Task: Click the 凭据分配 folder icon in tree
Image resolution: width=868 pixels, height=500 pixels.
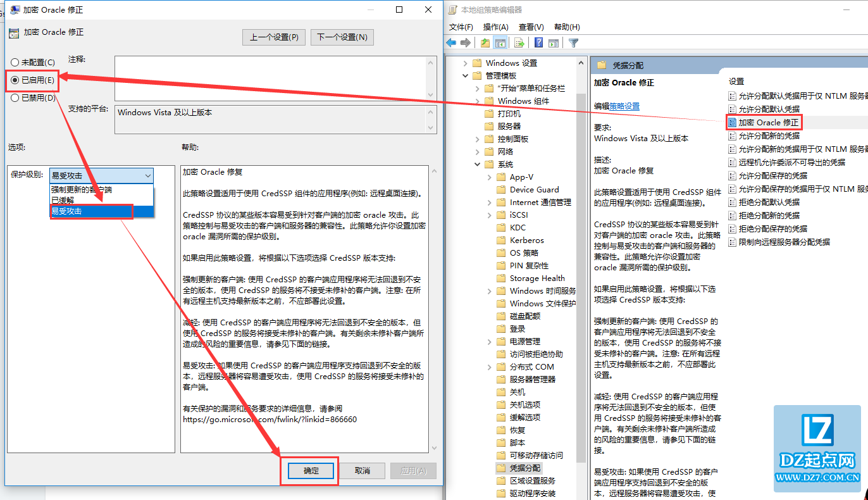Action: (x=500, y=468)
